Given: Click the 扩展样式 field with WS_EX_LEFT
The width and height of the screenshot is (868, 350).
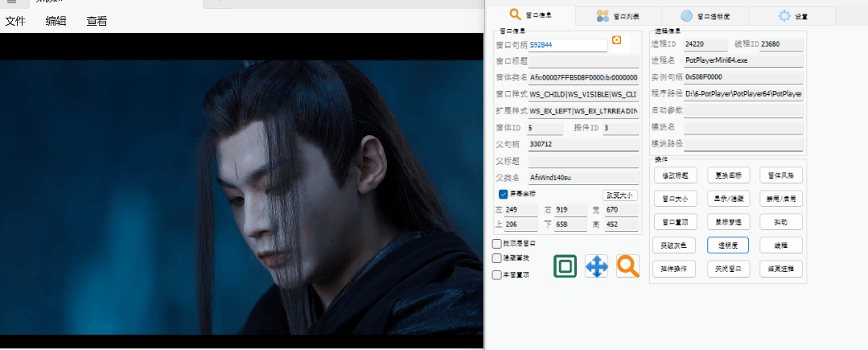Looking at the screenshot, I should tap(583, 111).
